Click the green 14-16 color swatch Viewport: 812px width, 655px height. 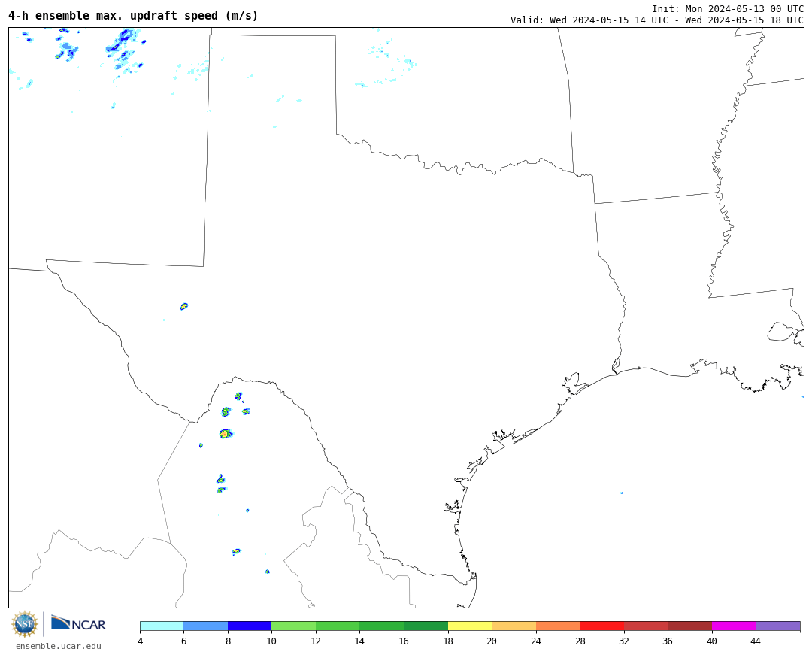[382, 626]
